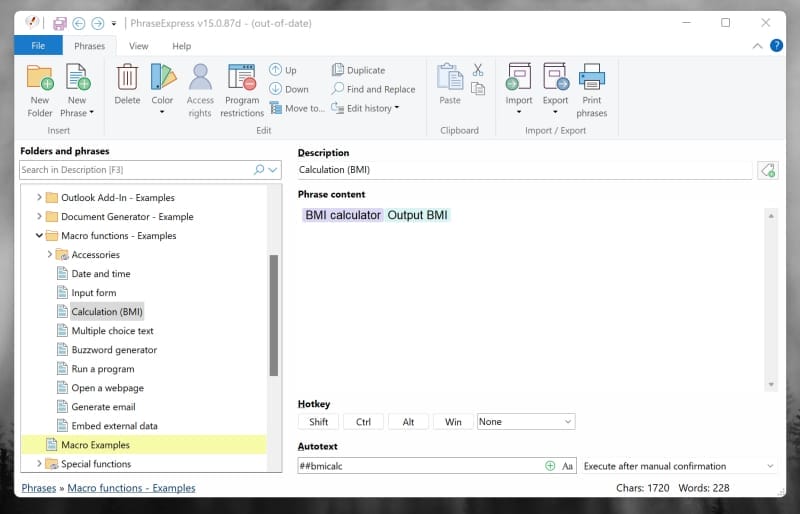The width and height of the screenshot is (800, 514).
Task: Toggle the Alt hotkey modifier
Action: click(408, 422)
